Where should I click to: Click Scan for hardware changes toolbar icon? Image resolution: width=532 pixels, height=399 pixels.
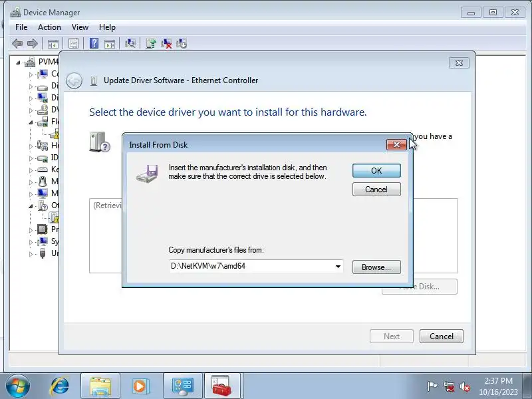130,43
